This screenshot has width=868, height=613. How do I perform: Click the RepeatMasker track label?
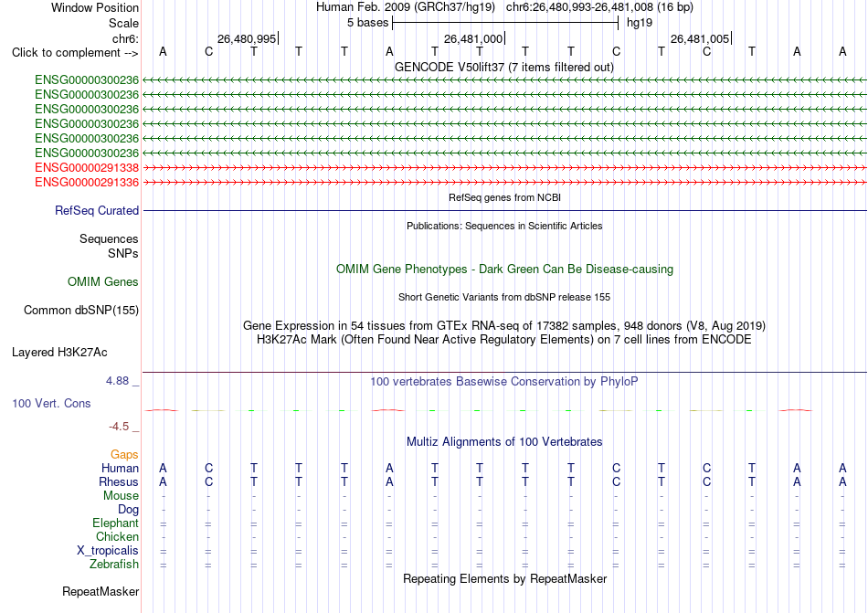(101, 591)
